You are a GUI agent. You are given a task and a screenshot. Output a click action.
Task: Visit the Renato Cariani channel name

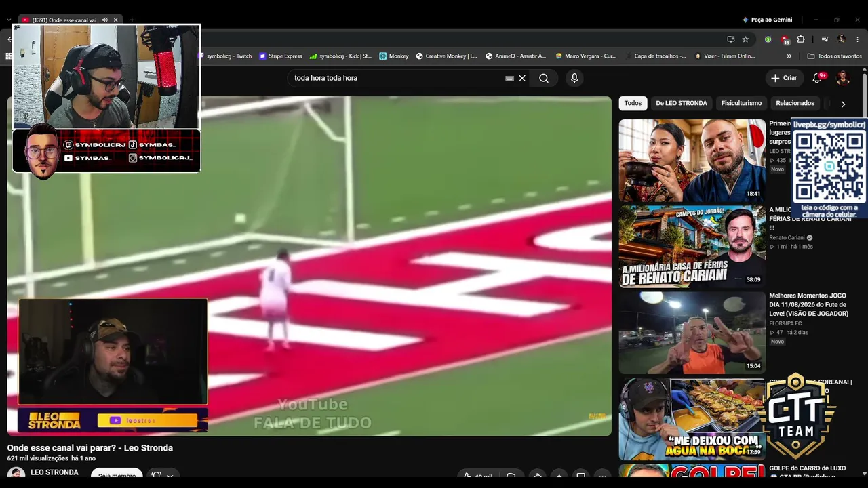(x=787, y=238)
